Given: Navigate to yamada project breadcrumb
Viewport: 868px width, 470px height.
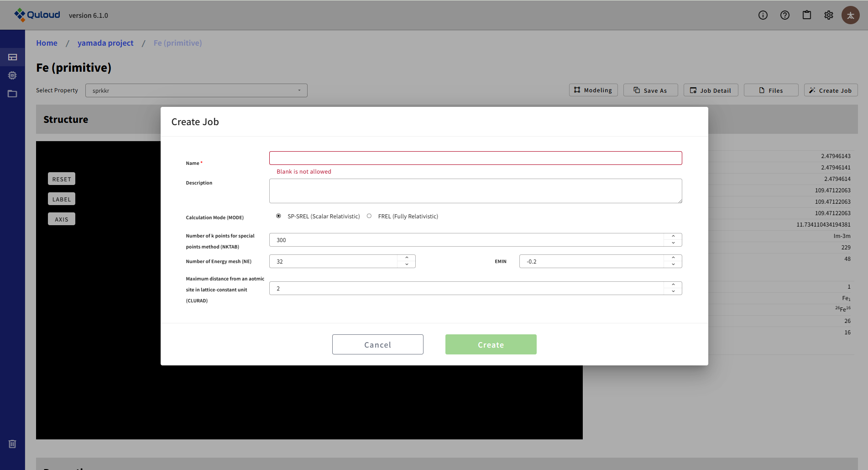Looking at the screenshot, I should [105, 43].
